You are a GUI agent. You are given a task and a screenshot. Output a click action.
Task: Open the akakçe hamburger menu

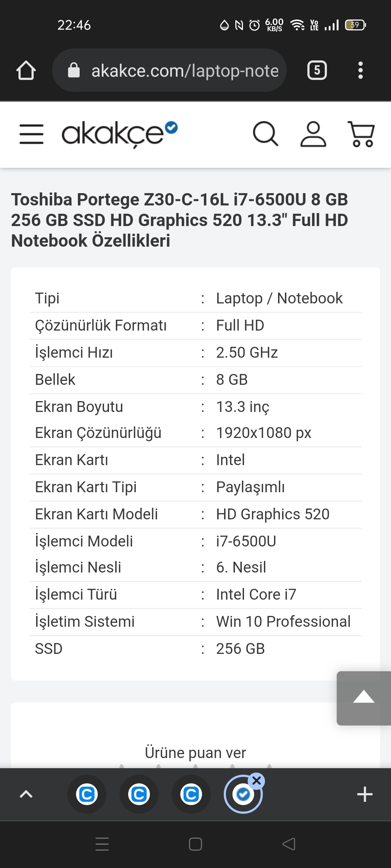tap(31, 134)
